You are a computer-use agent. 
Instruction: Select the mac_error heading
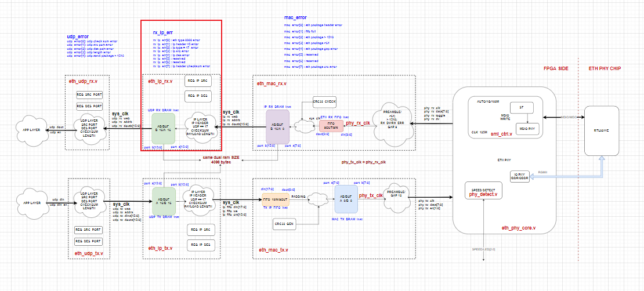[295, 18]
